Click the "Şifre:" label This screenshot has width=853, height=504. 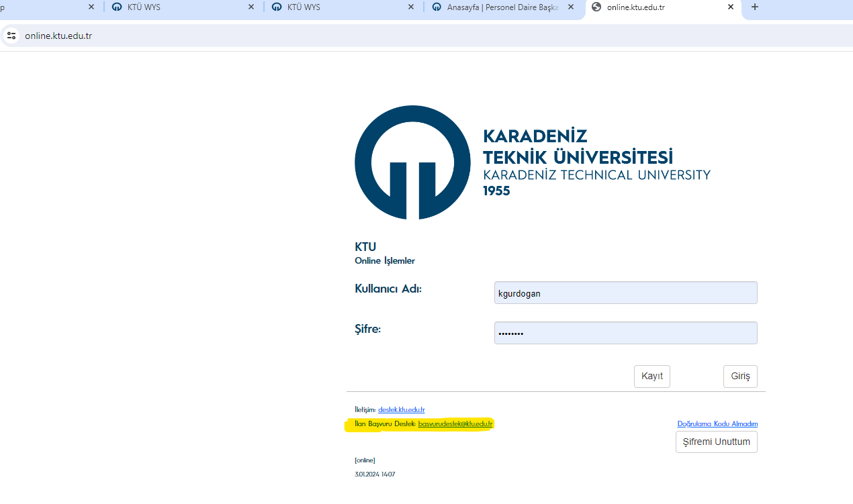pyautogui.click(x=368, y=329)
